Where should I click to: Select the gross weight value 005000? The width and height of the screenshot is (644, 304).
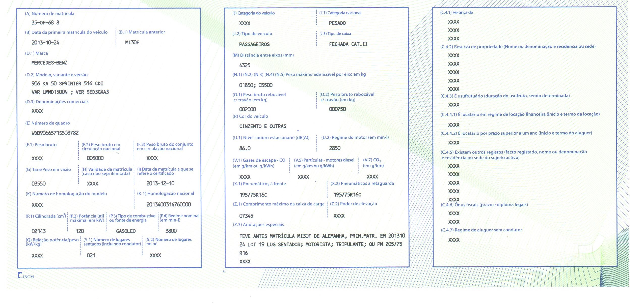point(95,158)
